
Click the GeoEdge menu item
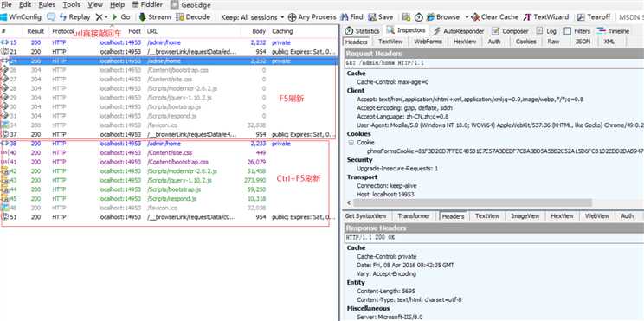click(x=190, y=5)
